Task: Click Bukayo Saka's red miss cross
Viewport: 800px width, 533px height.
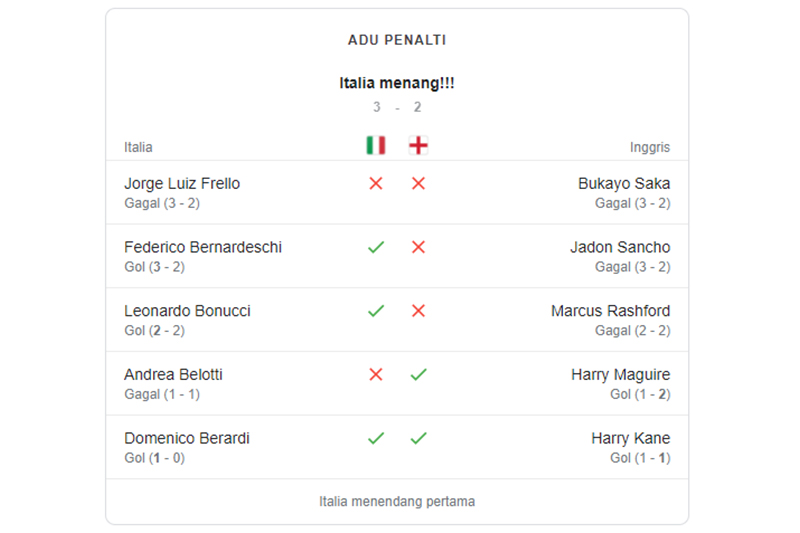Action: click(x=418, y=184)
